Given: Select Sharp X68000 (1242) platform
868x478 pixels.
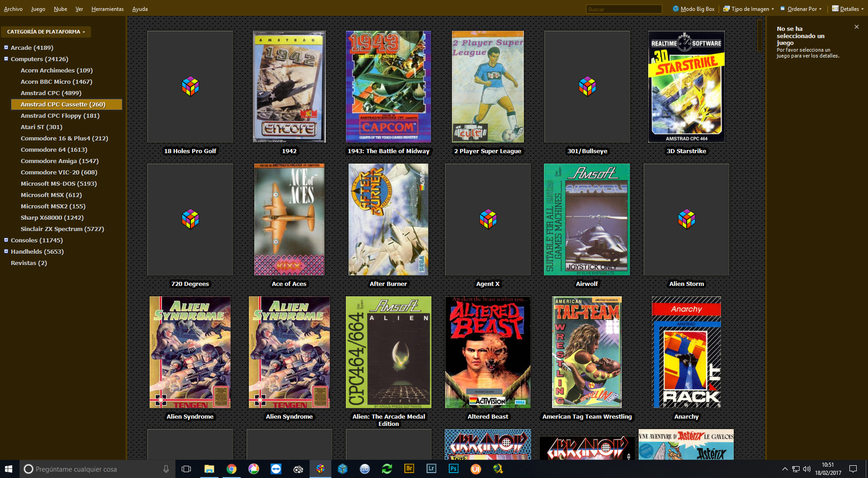Looking at the screenshot, I should coord(53,217).
